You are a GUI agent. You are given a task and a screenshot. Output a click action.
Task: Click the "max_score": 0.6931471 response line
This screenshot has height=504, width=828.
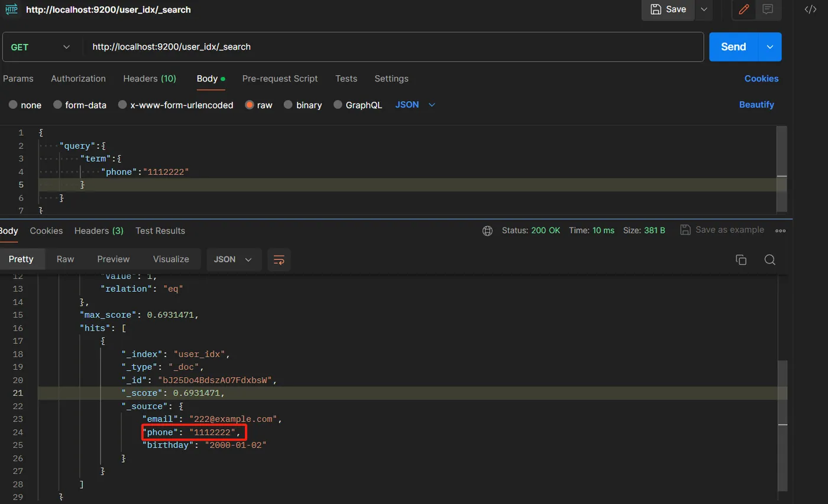[140, 315]
